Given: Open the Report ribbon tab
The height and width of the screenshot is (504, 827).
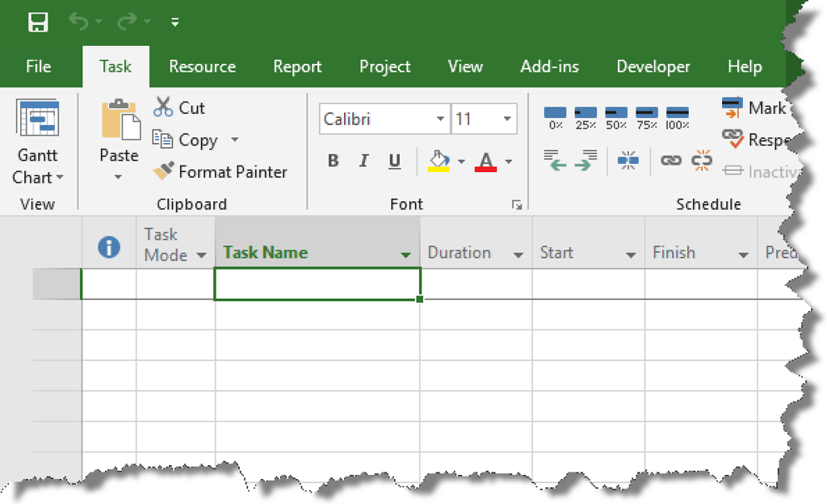Looking at the screenshot, I should click(x=297, y=66).
